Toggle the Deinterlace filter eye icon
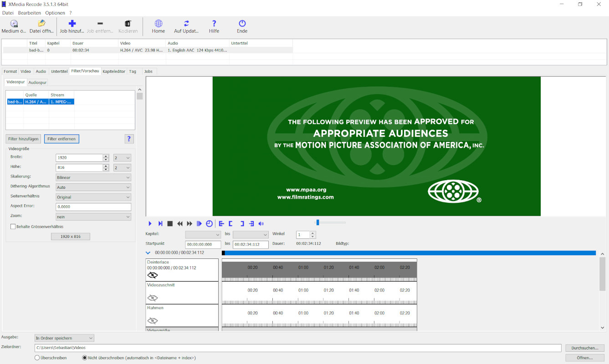This screenshot has height=364, width=609. (153, 275)
